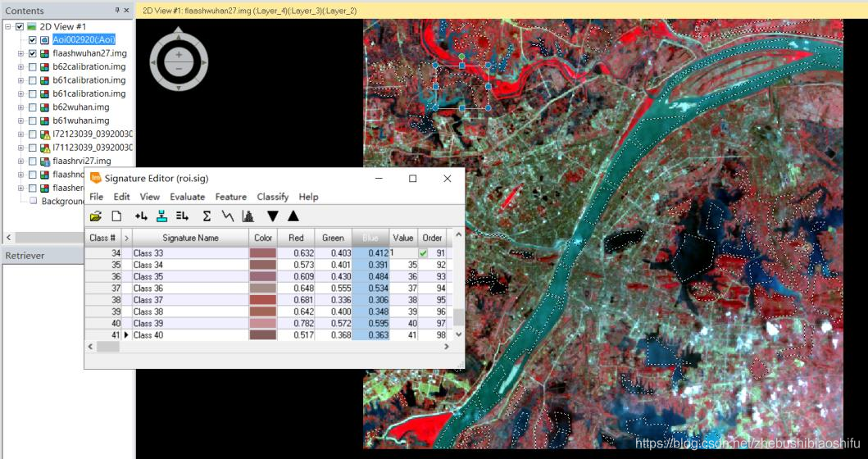The height and width of the screenshot is (459, 868).
Task: Open color swatch for Class 33
Action: click(x=263, y=253)
